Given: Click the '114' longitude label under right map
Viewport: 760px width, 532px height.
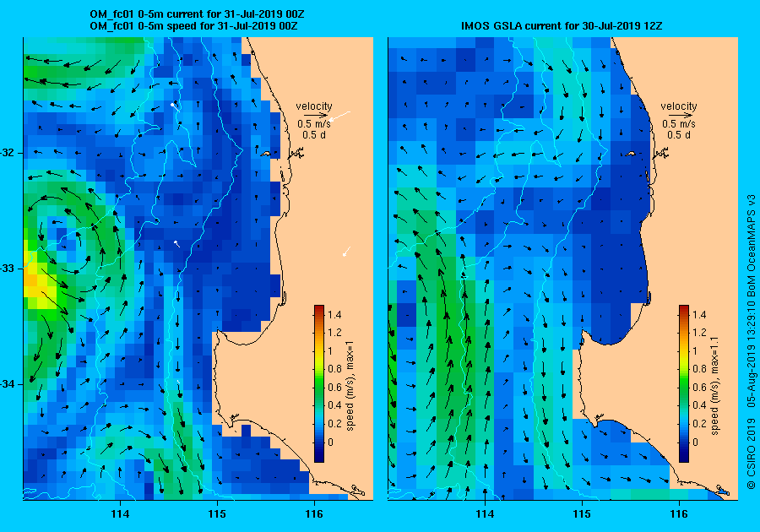Looking at the screenshot, I should (x=485, y=514).
